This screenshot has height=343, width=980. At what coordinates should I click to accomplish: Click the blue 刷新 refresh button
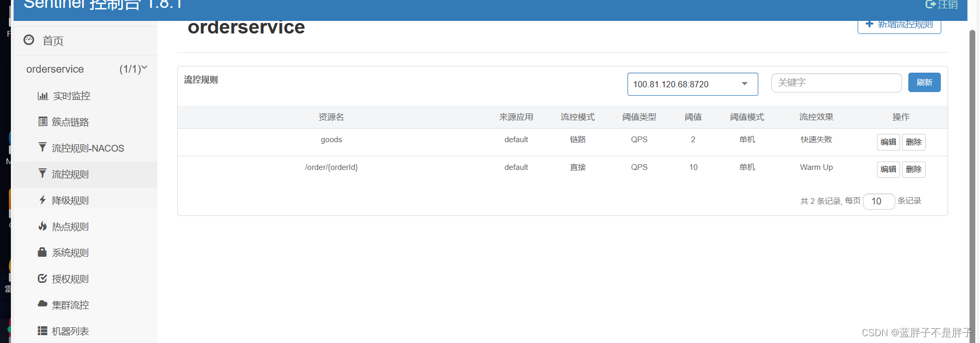click(x=924, y=83)
